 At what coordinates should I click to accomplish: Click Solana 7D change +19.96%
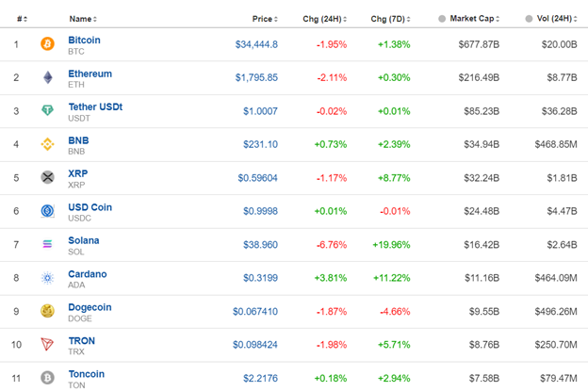point(391,245)
